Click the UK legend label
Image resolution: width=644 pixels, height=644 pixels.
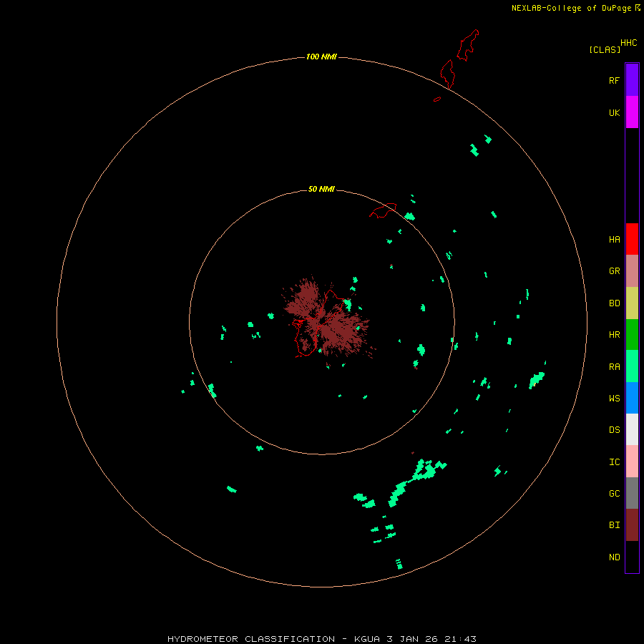(x=614, y=112)
